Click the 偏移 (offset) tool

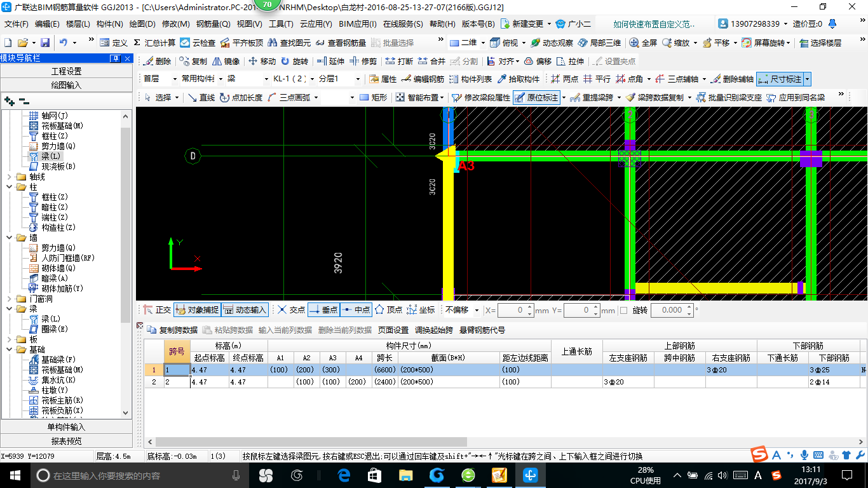(x=538, y=62)
